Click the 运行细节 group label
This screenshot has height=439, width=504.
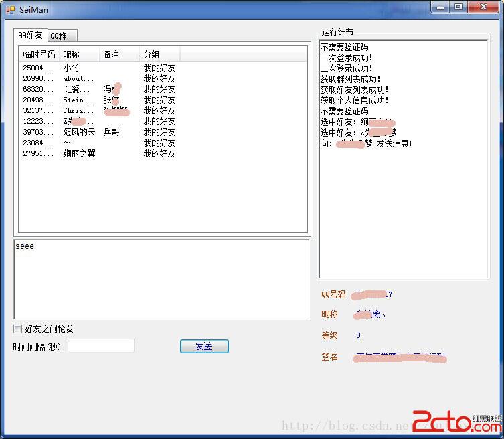337,32
